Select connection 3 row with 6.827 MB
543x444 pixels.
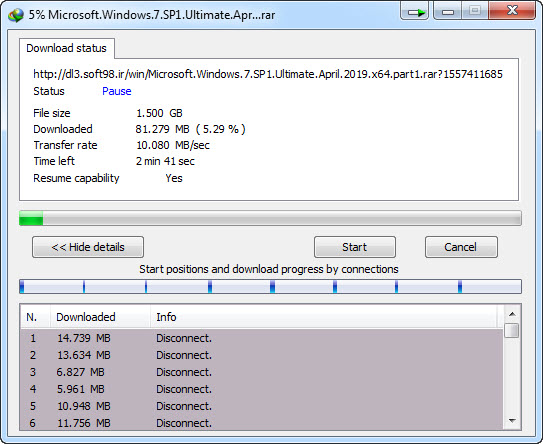(x=261, y=372)
